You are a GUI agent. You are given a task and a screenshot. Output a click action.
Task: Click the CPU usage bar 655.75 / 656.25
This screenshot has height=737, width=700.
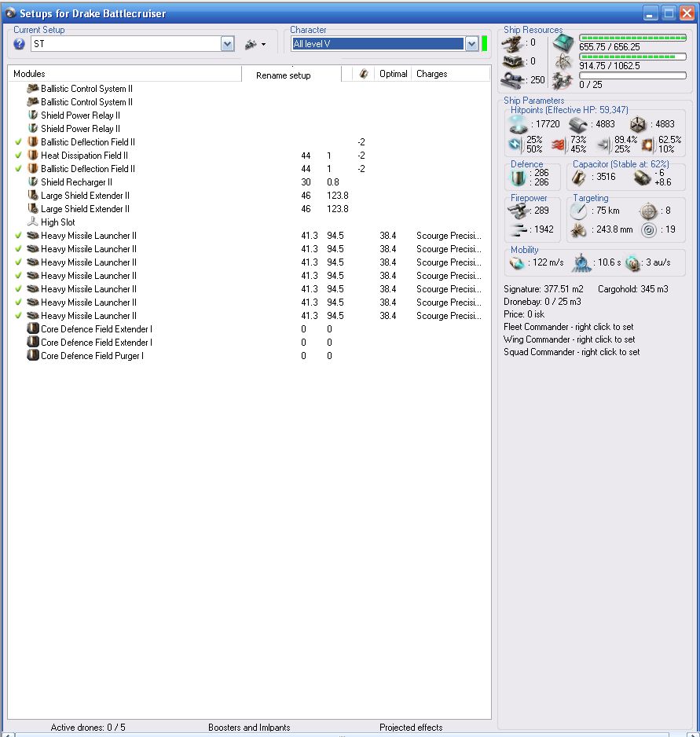click(x=632, y=38)
